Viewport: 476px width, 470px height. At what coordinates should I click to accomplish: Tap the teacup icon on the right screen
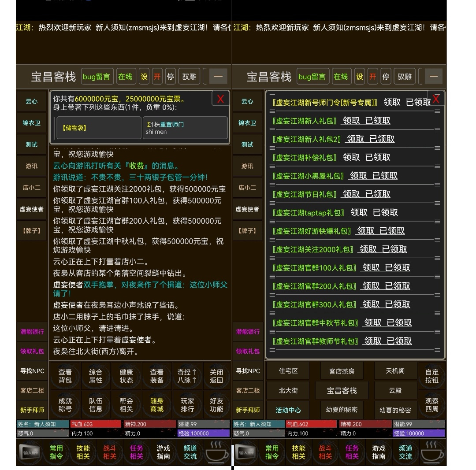coord(432,452)
